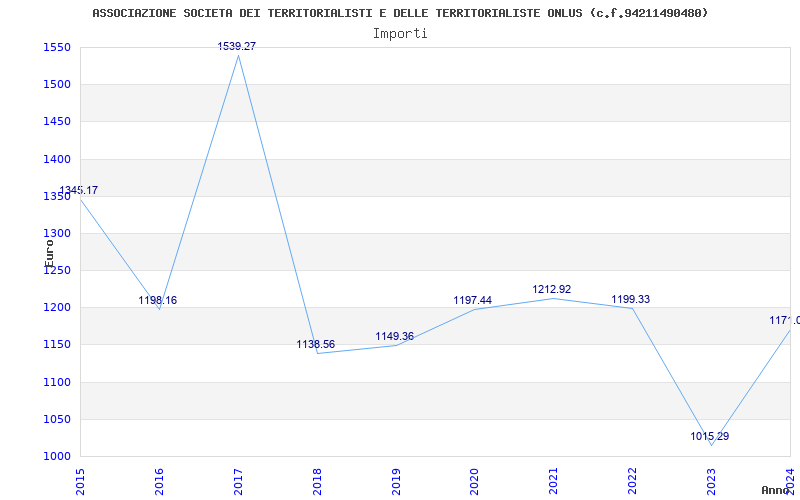Screen dimensions: 800x500
Task: Click the 1450 y-axis value
Action: (x=57, y=121)
